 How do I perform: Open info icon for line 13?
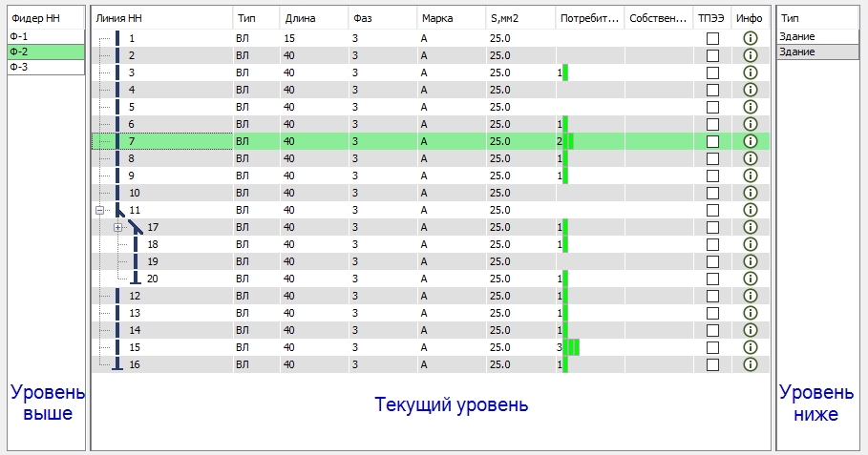point(751,312)
